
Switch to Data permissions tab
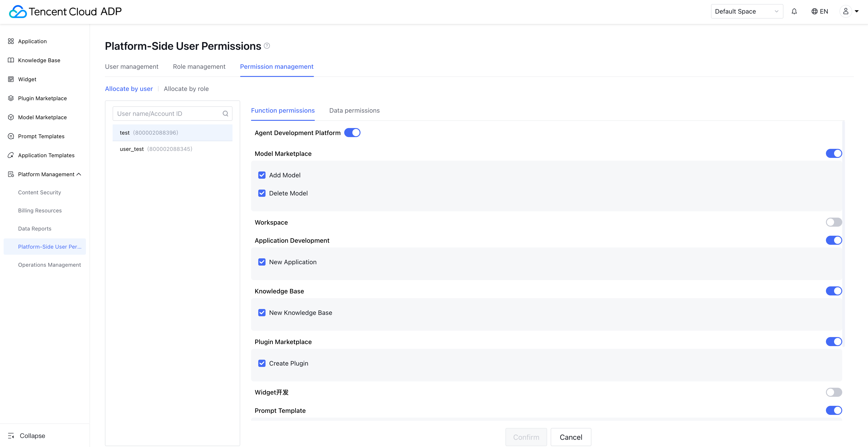coord(354,111)
